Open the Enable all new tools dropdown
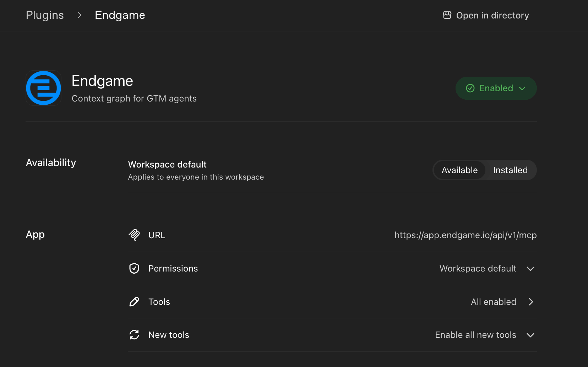588x367 pixels. (485, 335)
